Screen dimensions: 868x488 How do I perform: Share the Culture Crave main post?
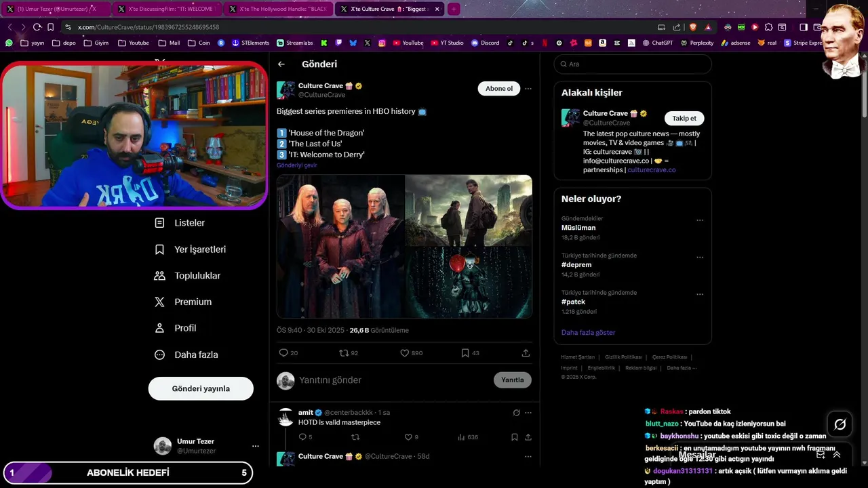(526, 353)
